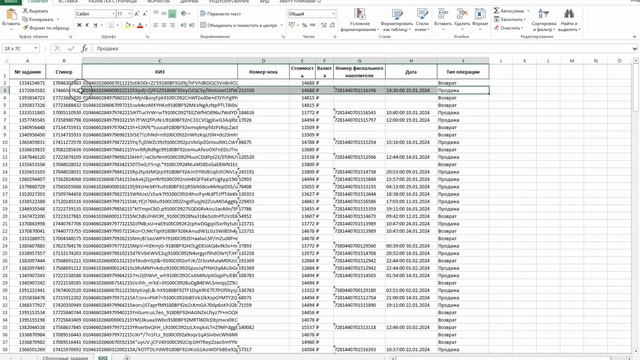Select the row 10 header

click(x=4, y=142)
